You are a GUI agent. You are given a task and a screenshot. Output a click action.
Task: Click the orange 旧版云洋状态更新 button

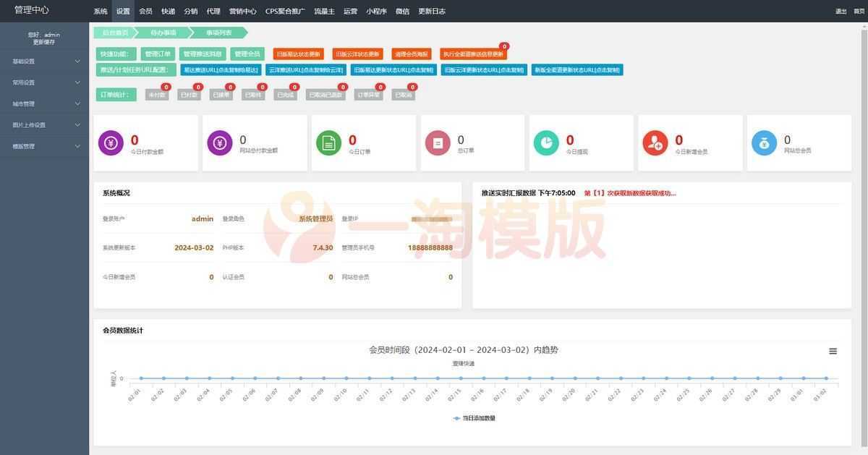point(357,54)
